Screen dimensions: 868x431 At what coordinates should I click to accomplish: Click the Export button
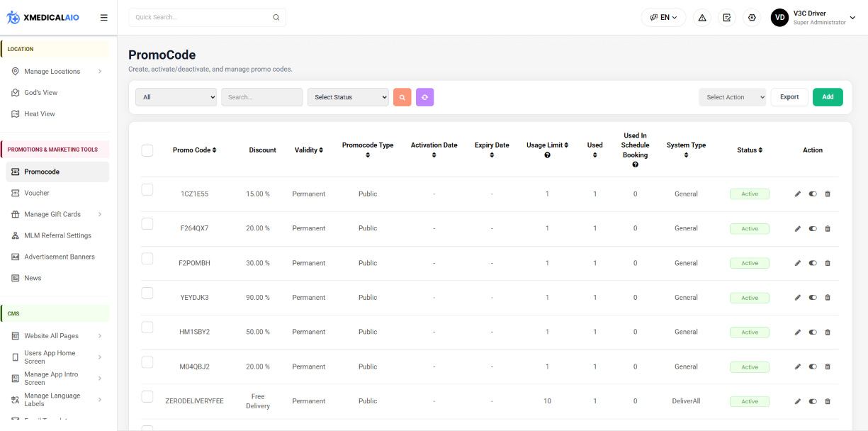pyautogui.click(x=789, y=97)
